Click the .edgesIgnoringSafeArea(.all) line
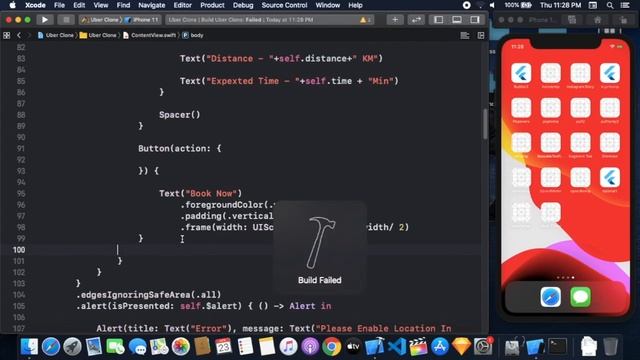 pos(149,295)
